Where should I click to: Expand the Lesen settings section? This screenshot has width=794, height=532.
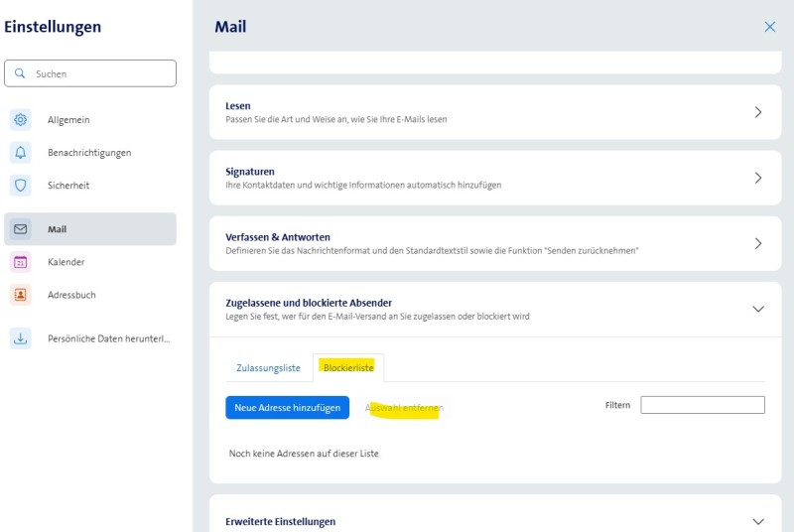coord(758,112)
